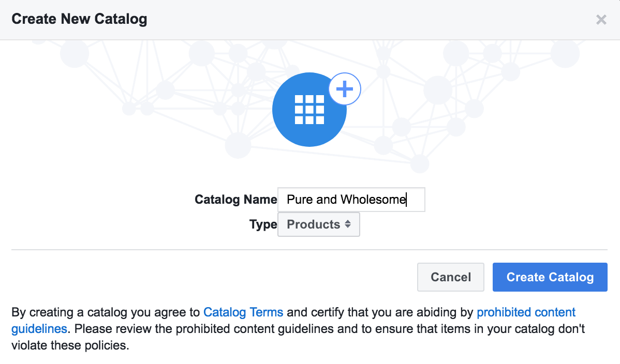Image resolution: width=620 pixels, height=364 pixels.
Task: Click a white square in the grid icon
Action: click(x=309, y=109)
